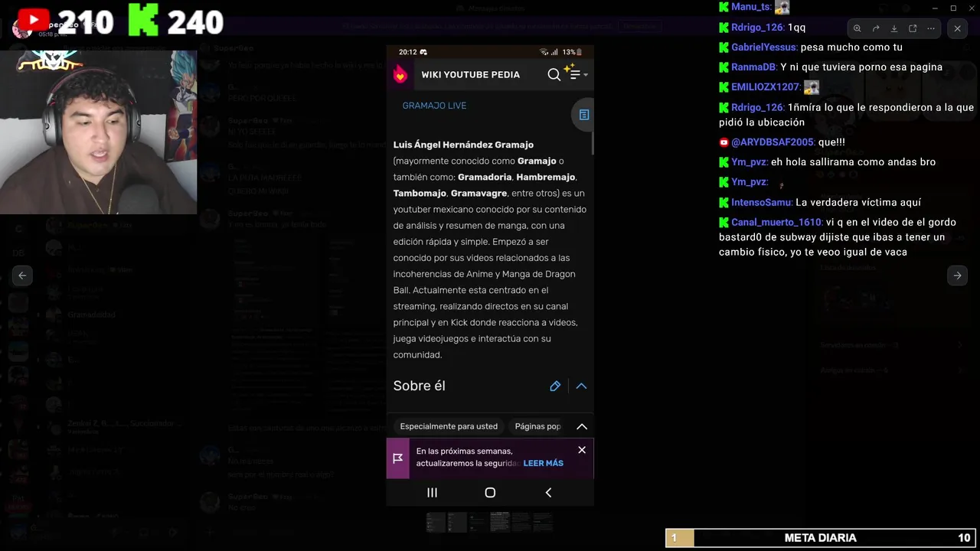980x551 pixels.
Task: Click 'Luis Ángel Hernández Gramajo' bold name
Action: [x=463, y=145]
